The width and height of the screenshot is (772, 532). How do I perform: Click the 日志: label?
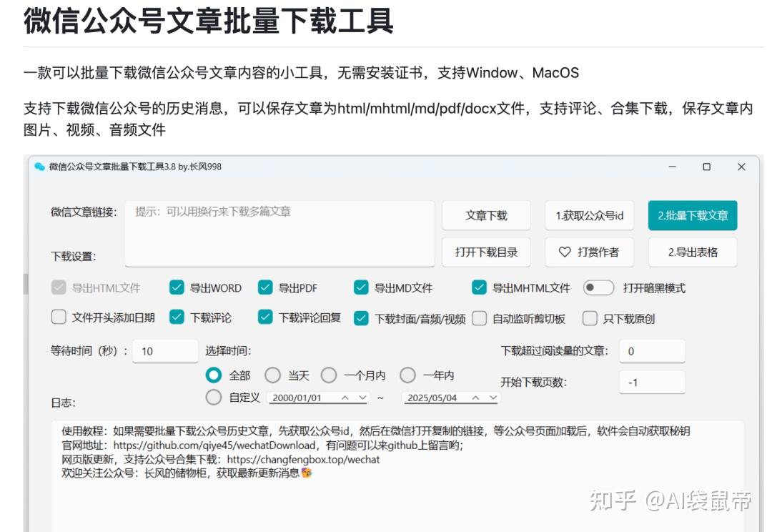(63, 403)
